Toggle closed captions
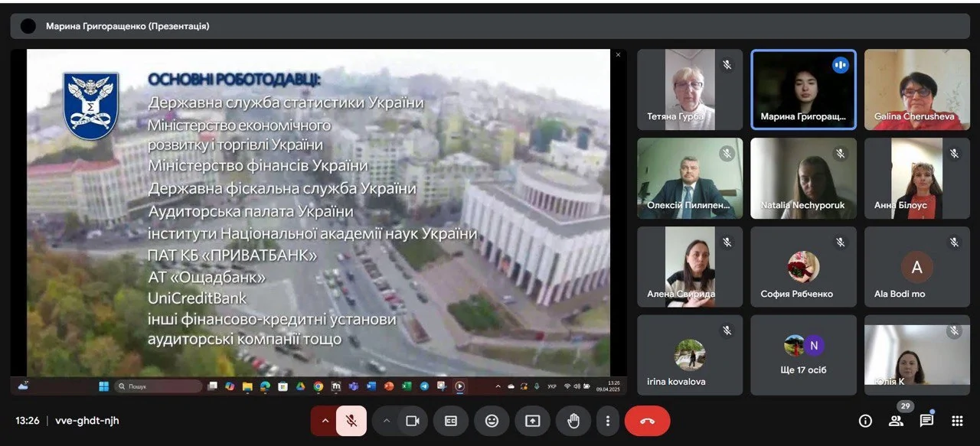This screenshot has width=980, height=446. click(451, 421)
